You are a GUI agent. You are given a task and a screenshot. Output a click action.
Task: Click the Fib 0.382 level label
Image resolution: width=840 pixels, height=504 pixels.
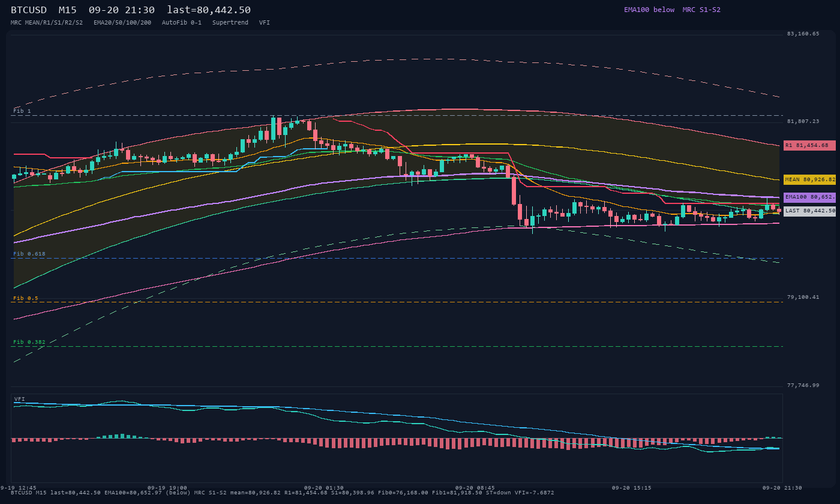tap(29, 342)
